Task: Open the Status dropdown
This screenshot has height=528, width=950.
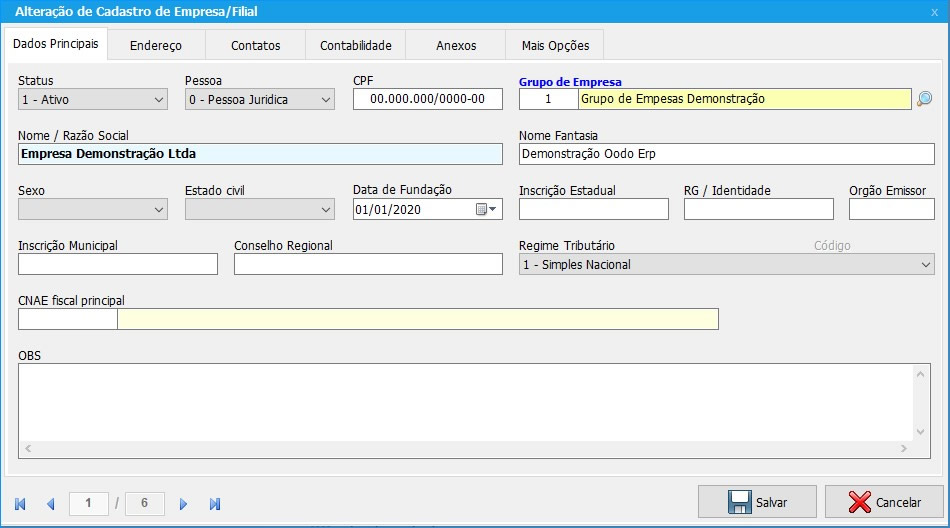Action: click(93, 99)
